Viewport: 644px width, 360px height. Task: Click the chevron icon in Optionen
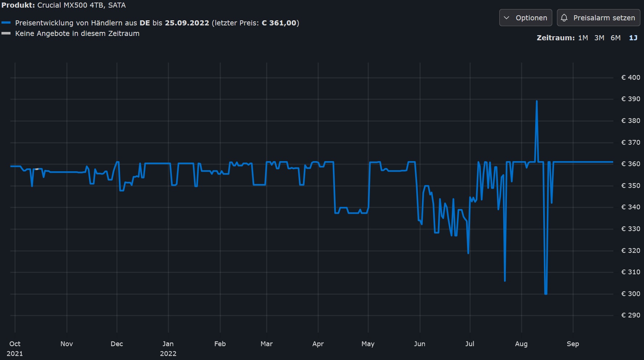pyautogui.click(x=507, y=18)
